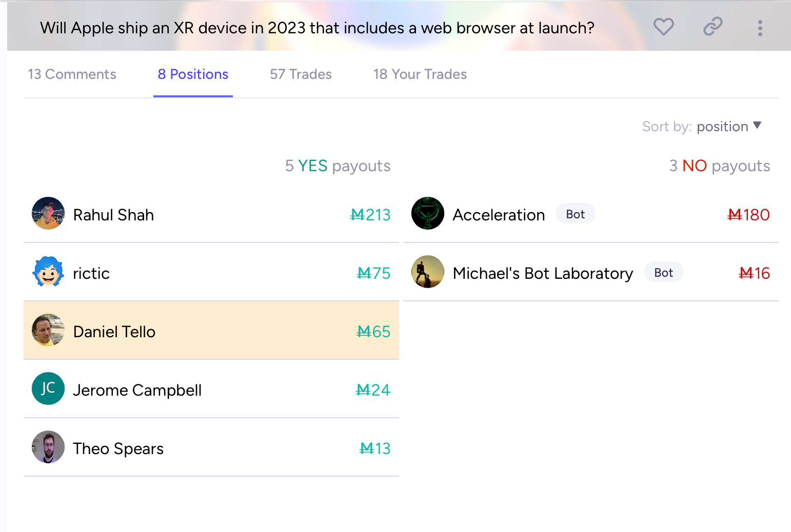Click Daniel Tello's M65 payout value

pos(373,332)
